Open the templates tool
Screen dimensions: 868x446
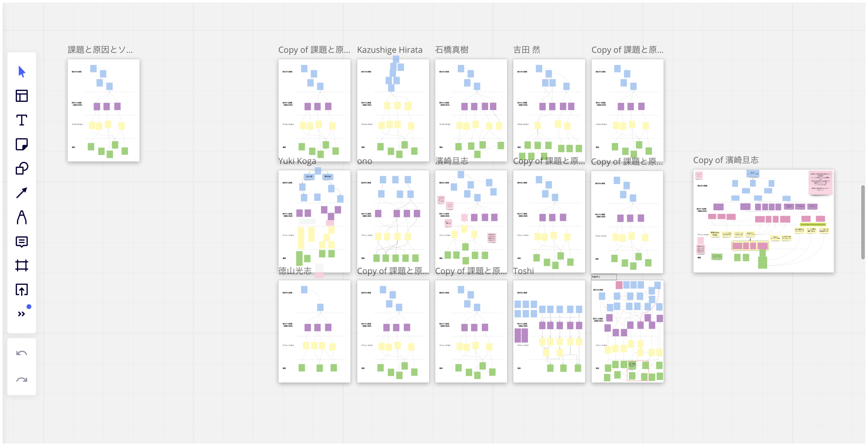(x=22, y=96)
